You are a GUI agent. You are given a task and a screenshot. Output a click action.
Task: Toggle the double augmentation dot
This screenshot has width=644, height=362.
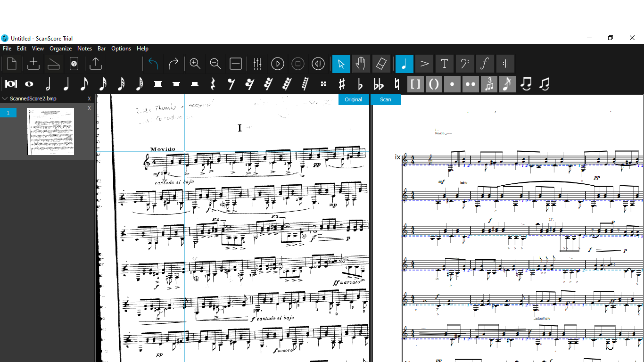click(x=471, y=84)
